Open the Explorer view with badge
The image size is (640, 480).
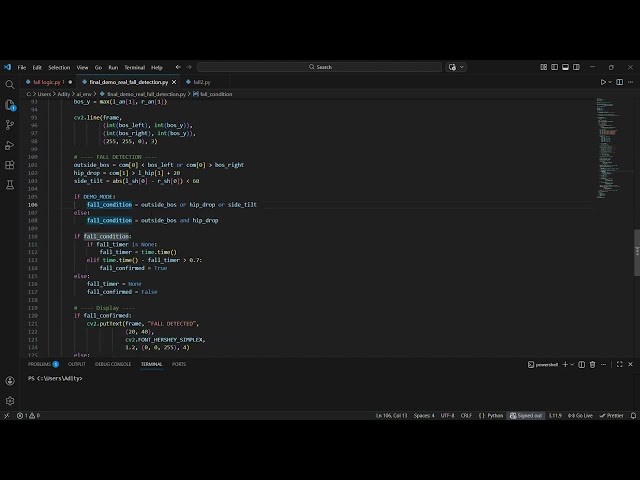(10, 105)
